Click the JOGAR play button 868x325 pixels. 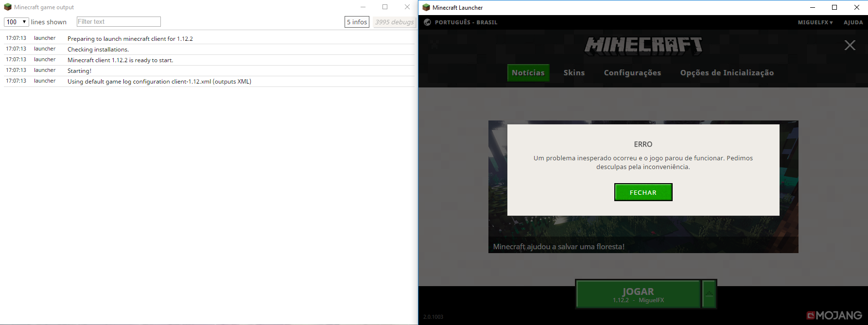[638, 294]
